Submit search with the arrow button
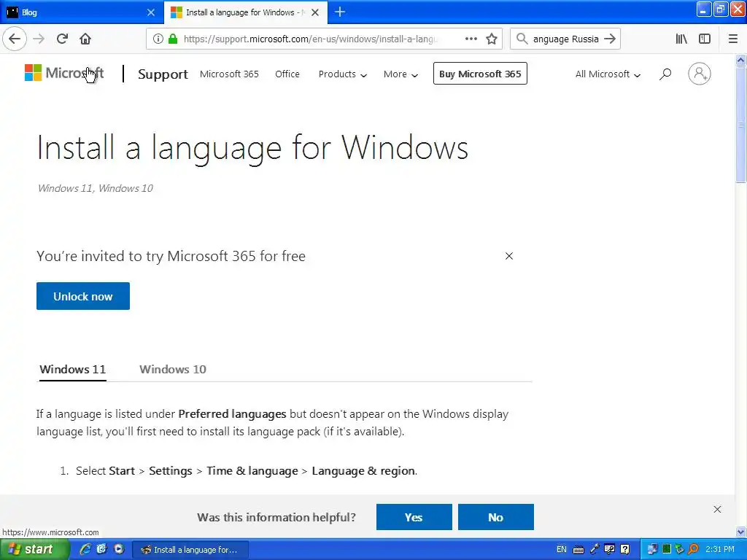 point(610,39)
